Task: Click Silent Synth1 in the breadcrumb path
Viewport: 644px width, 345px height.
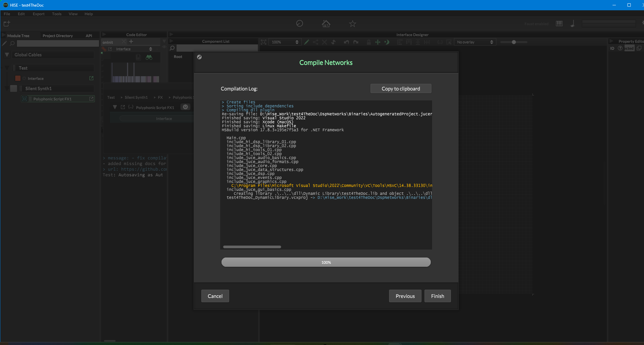Action: pyautogui.click(x=136, y=97)
